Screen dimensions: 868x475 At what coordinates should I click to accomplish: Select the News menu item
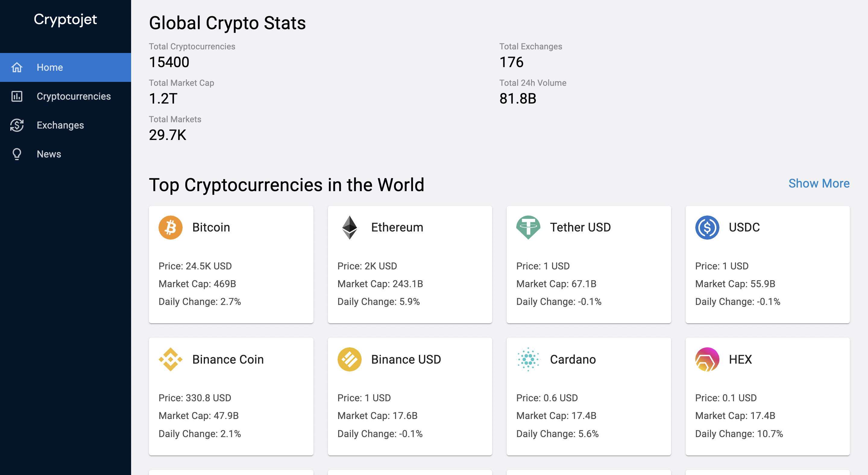(49, 154)
